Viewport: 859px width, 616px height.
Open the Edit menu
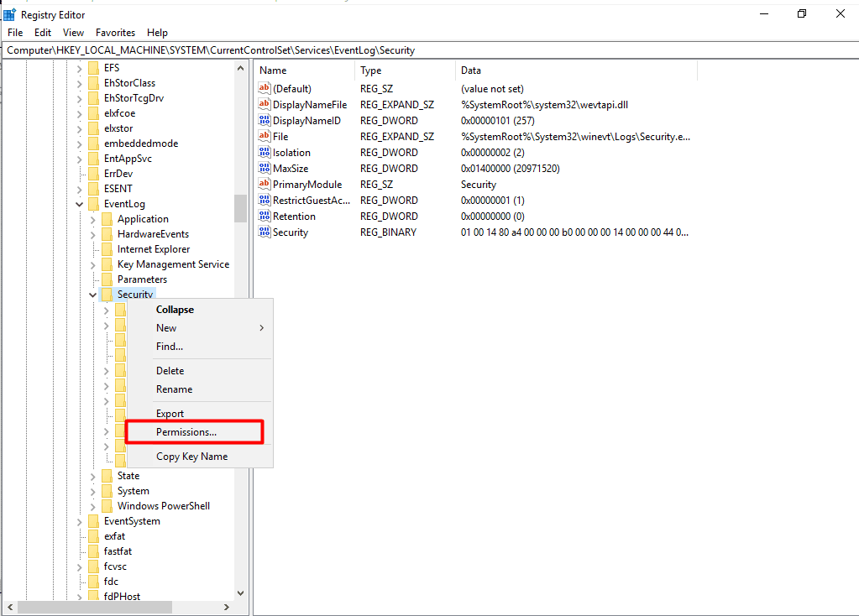coord(43,33)
